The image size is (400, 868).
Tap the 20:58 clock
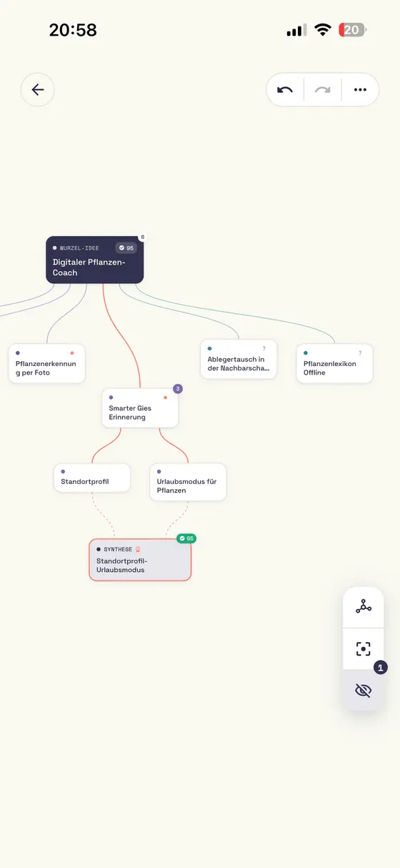click(x=73, y=30)
